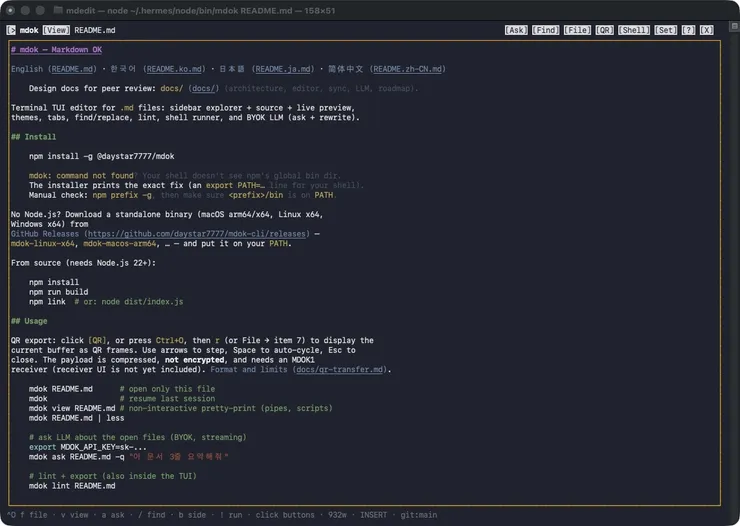Image resolution: width=740 pixels, height=526 pixels.
Task: Toggle the [View] mode button
Action: (56, 30)
